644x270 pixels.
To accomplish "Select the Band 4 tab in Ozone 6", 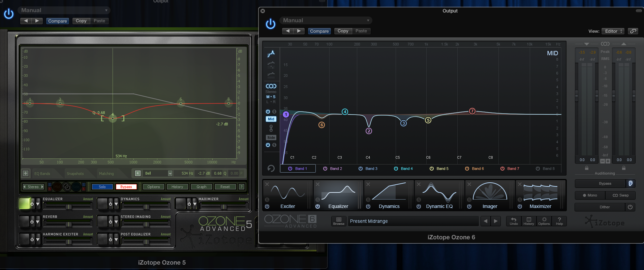I will pyautogui.click(x=403, y=169).
